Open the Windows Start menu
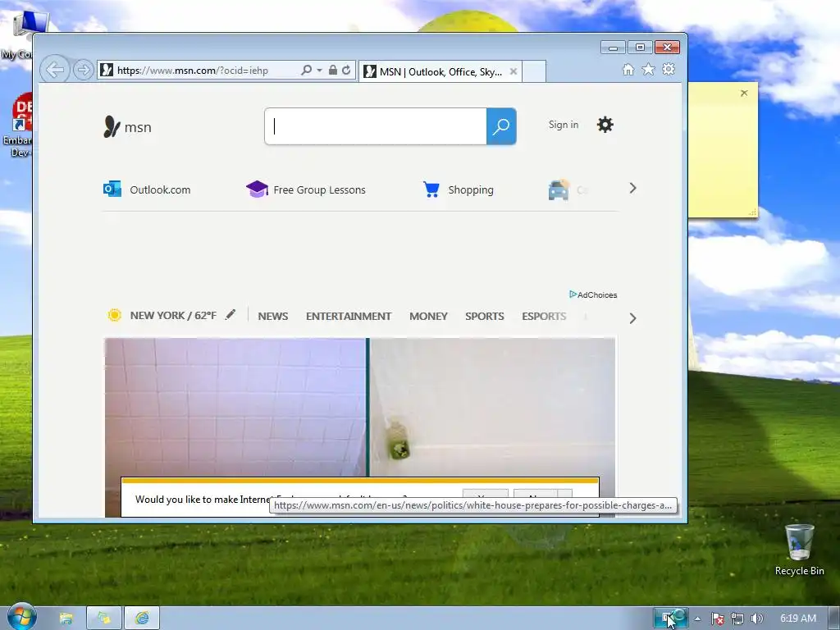 [21, 617]
